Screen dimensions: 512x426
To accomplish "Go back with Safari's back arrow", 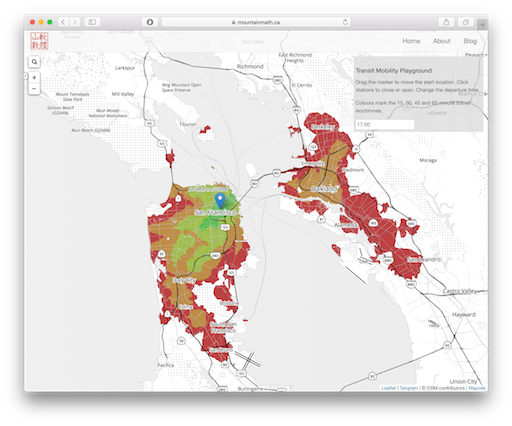I will click(63, 22).
